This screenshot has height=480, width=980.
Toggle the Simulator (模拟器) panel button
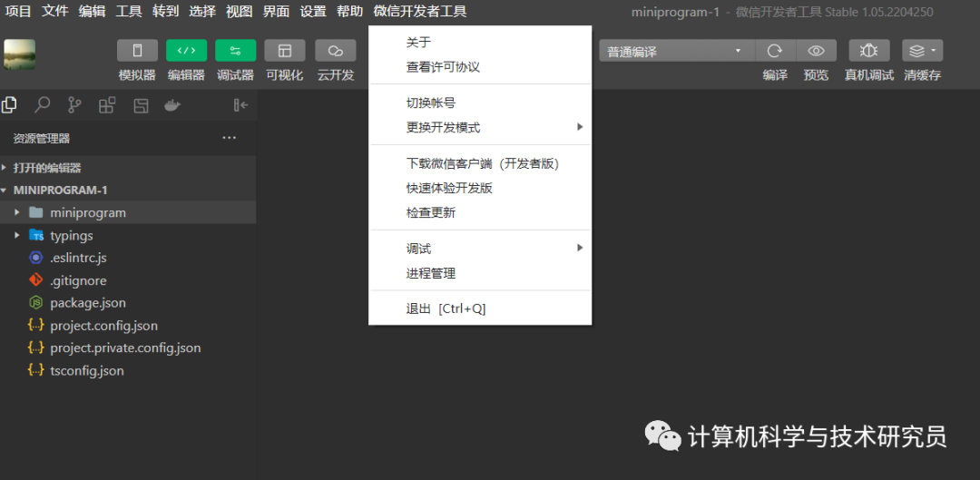pos(138,51)
